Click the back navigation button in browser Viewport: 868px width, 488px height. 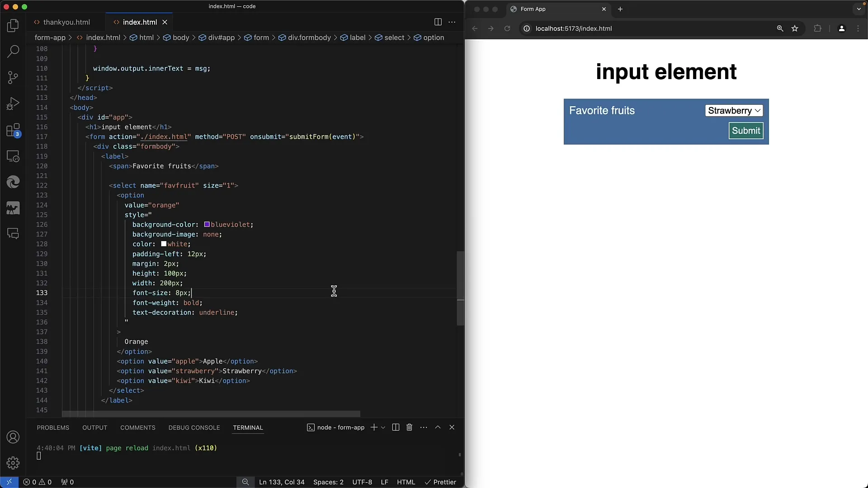(475, 28)
